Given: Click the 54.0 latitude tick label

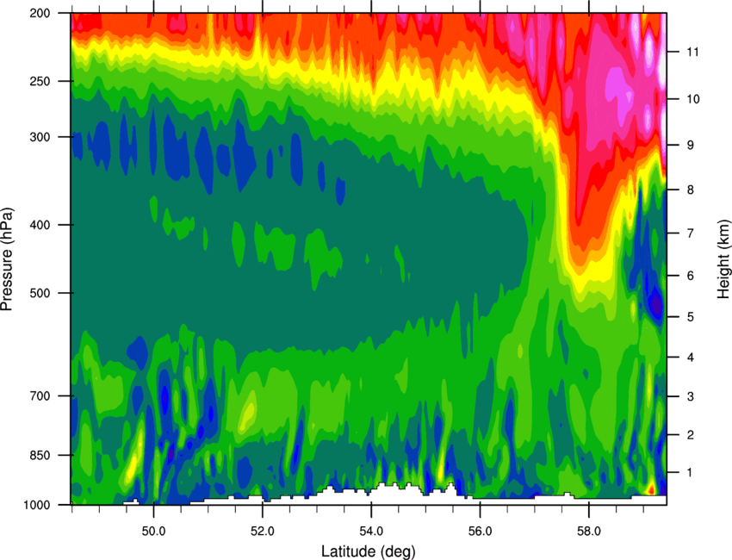Looking at the screenshot, I should (371, 531).
